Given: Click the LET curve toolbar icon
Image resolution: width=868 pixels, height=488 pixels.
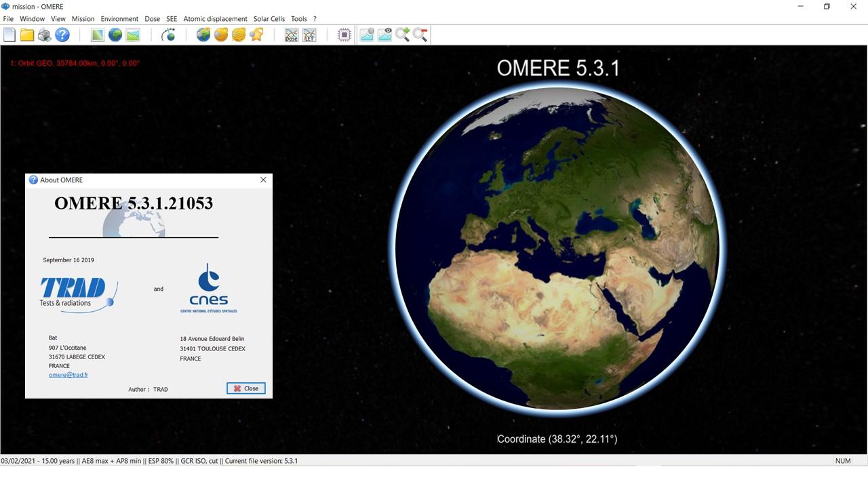Looking at the screenshot, I should pyautogui.click(x=309, y=35).
